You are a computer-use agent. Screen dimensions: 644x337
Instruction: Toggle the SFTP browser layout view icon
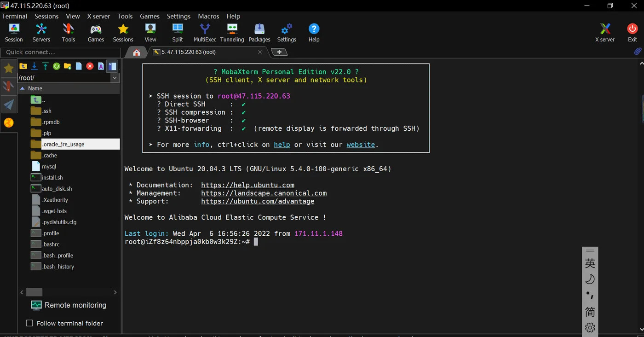coord(113,66)
